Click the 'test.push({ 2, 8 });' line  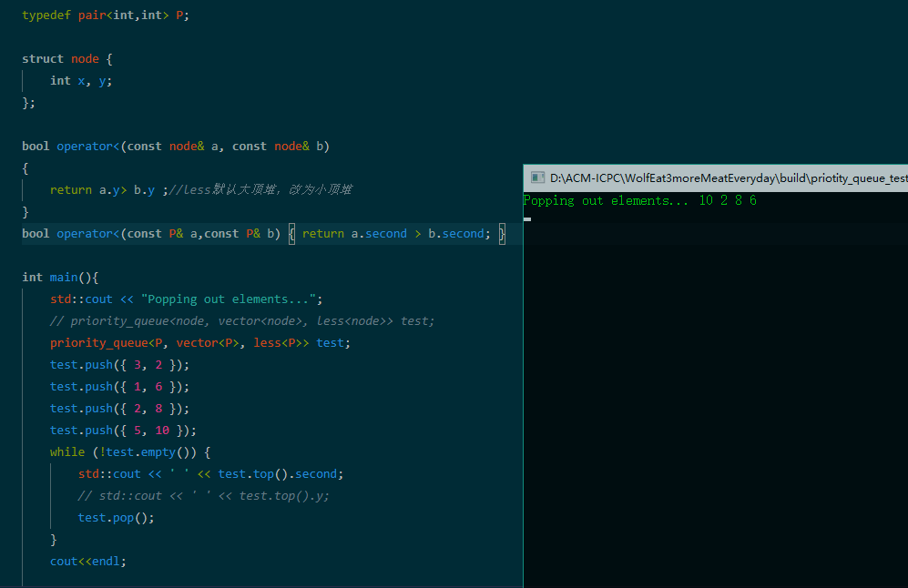pos(119,409)
